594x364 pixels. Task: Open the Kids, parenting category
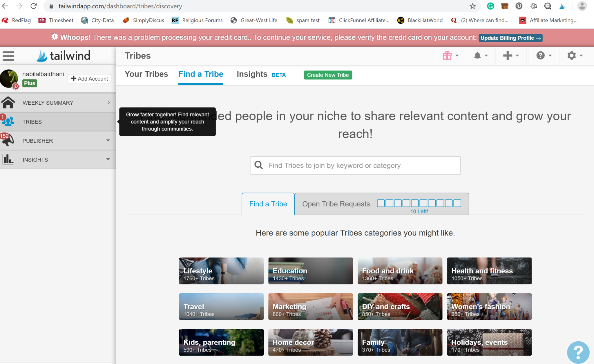(221, 342)
